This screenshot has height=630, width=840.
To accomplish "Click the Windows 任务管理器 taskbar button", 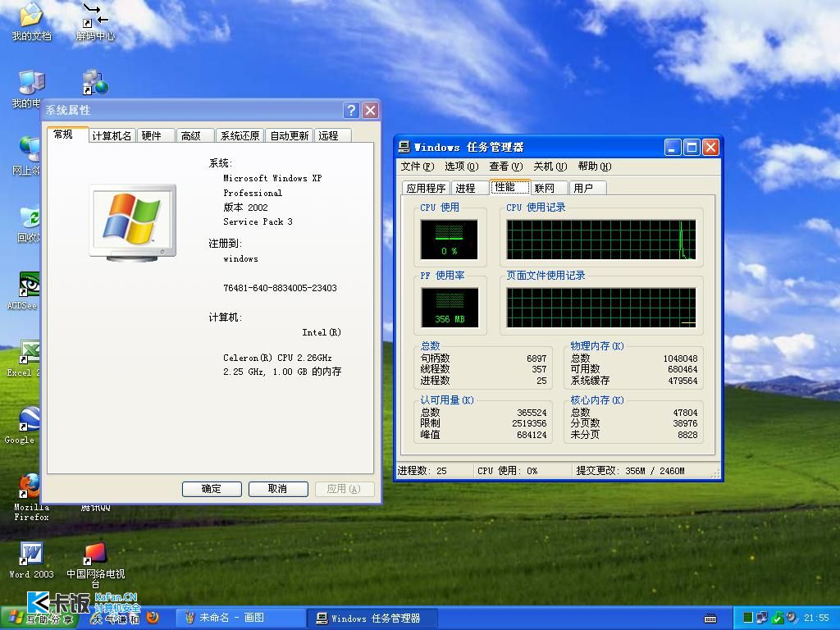I will coord(373,618).
